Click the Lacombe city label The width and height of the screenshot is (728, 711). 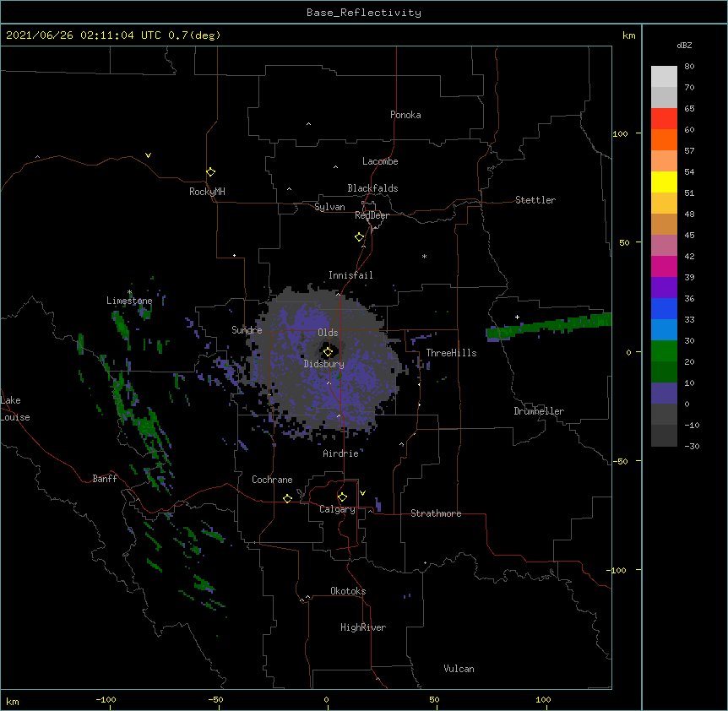pos(380,161)
